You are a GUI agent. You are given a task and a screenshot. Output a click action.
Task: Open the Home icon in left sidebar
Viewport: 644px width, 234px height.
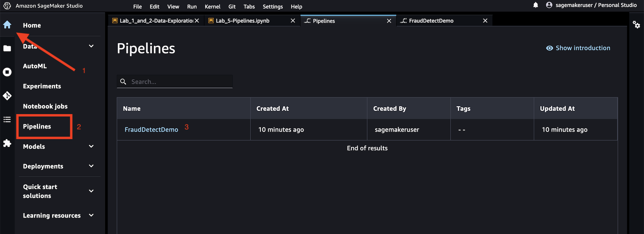coord(7,25)
